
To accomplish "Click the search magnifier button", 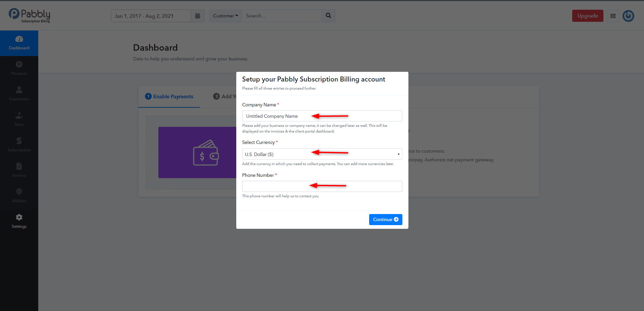I will [329, 16].
